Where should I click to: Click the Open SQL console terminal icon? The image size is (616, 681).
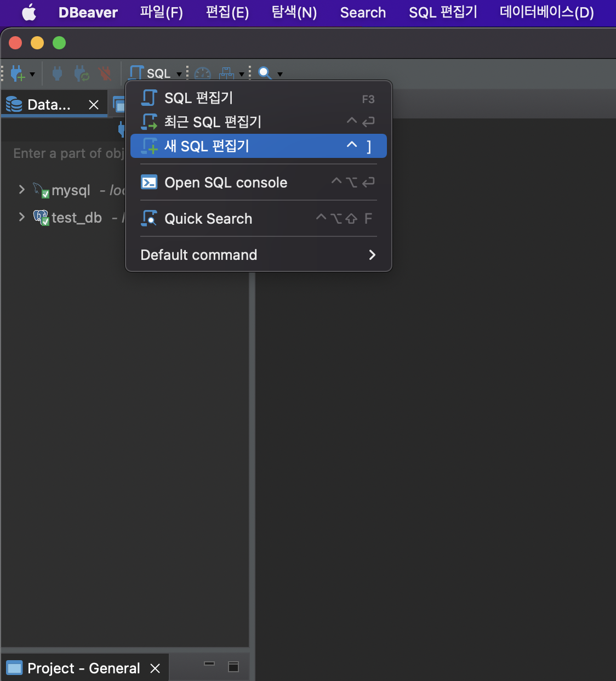click(149, 182)
